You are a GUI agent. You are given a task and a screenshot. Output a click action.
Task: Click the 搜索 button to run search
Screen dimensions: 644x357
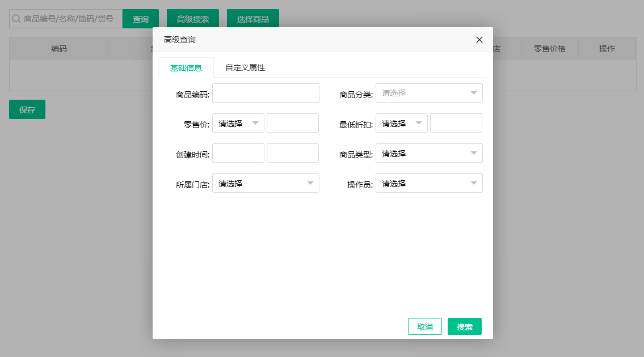pos(464,326)
